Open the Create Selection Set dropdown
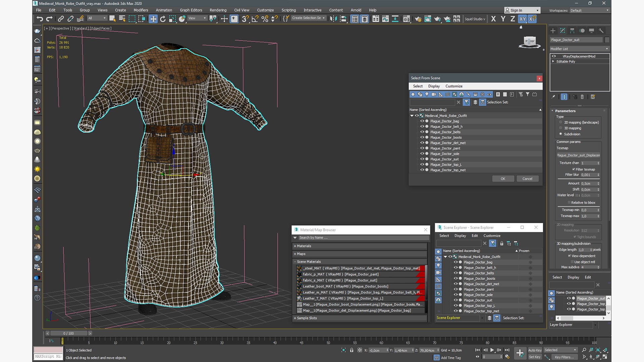644x362 pixels. (x=308, y=18)
